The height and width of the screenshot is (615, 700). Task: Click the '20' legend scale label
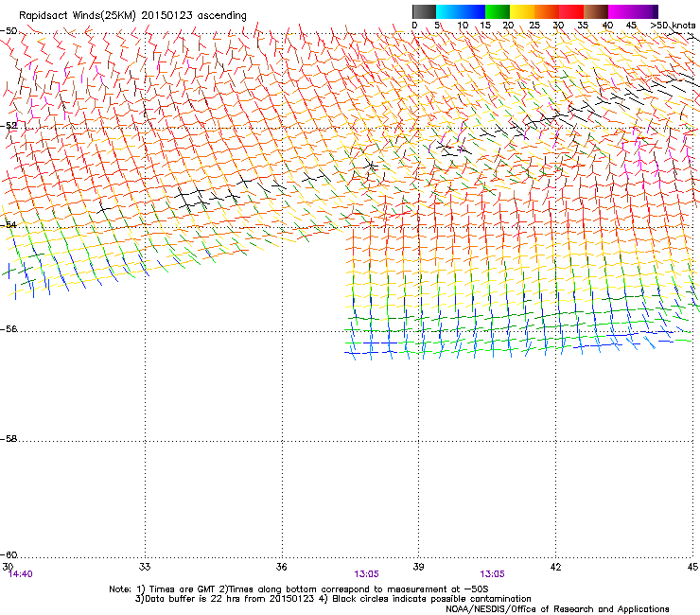508,25
